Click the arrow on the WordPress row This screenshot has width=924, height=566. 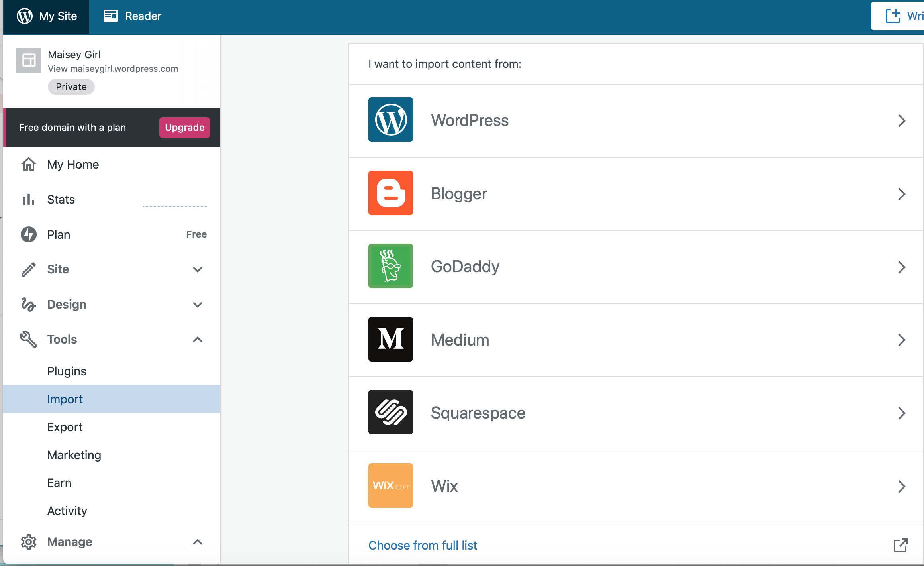(902, 120)
